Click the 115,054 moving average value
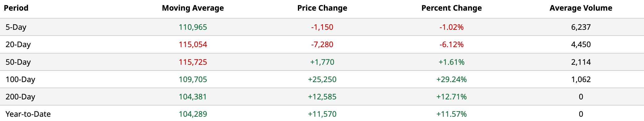 tap(193, 45)
